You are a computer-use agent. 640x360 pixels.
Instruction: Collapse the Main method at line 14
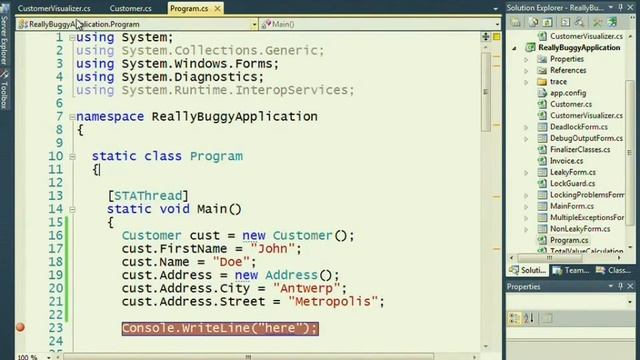pos(72,209)
